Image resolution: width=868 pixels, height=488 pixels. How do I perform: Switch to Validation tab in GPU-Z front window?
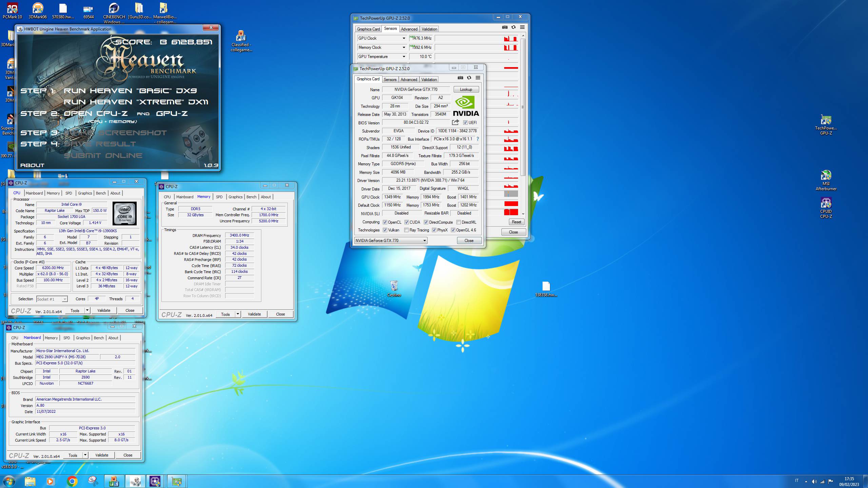tap(429, 80)
